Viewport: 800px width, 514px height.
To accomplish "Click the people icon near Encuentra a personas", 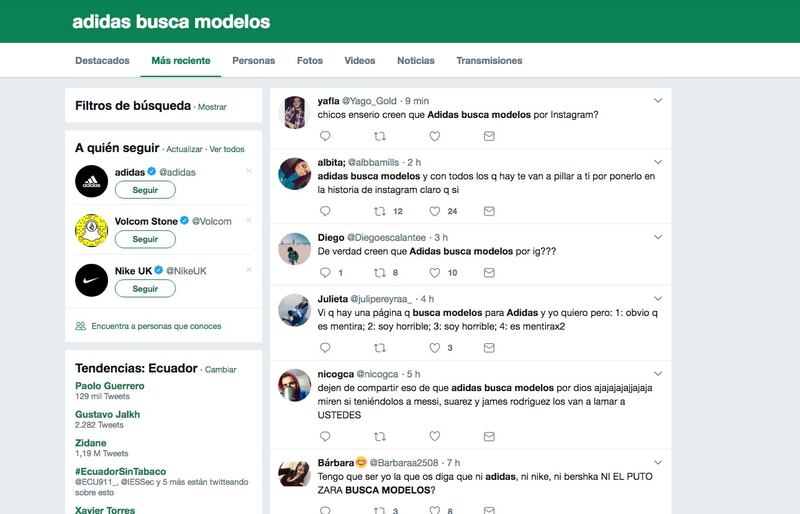I will click(x=81, y=326).
